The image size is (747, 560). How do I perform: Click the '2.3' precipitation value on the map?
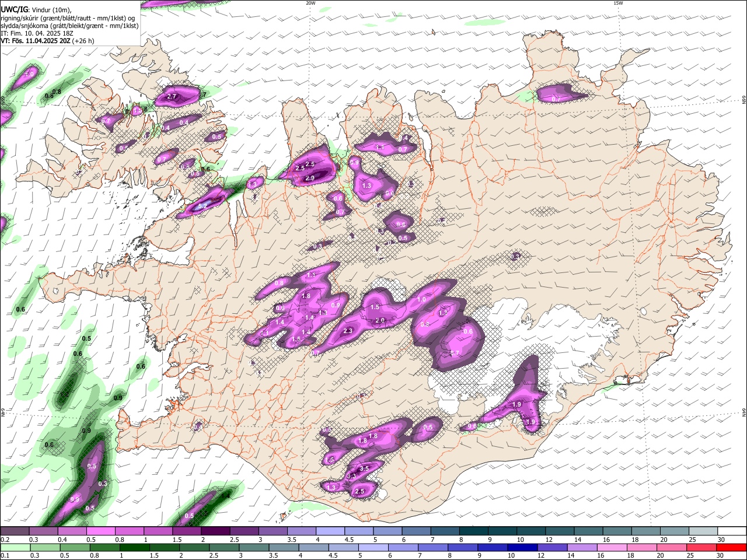coord(348,331)
